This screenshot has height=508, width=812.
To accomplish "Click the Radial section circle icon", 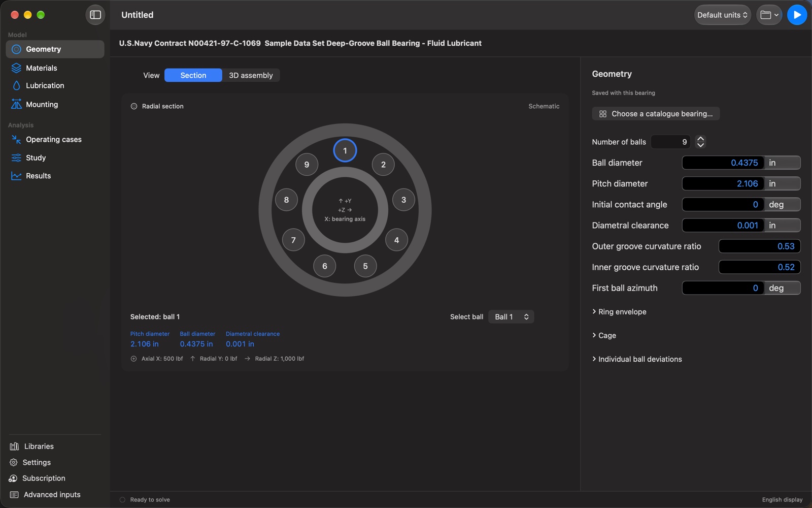I will point(134,106).
